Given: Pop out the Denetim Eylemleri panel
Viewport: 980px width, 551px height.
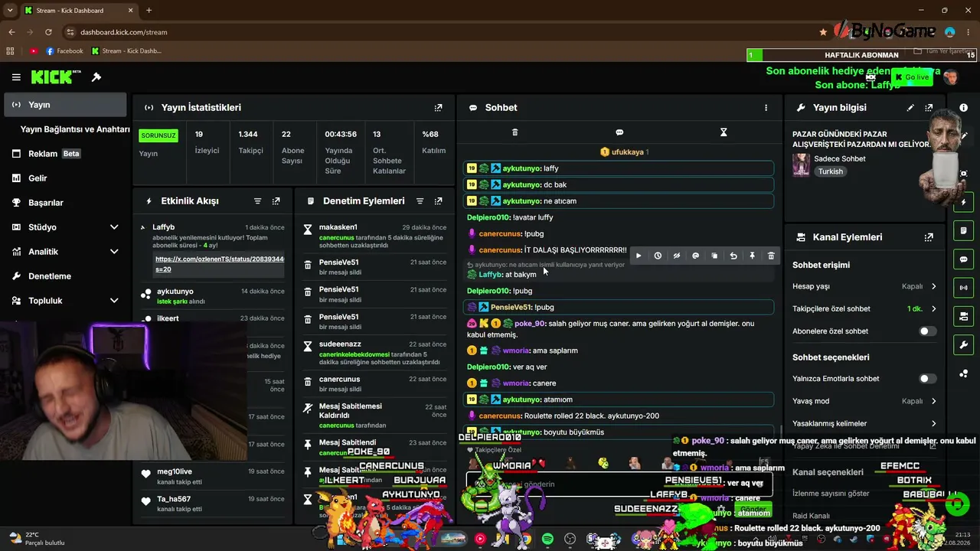Looking at the screenshot, I should pyautogui.click(x=438, y=201).
